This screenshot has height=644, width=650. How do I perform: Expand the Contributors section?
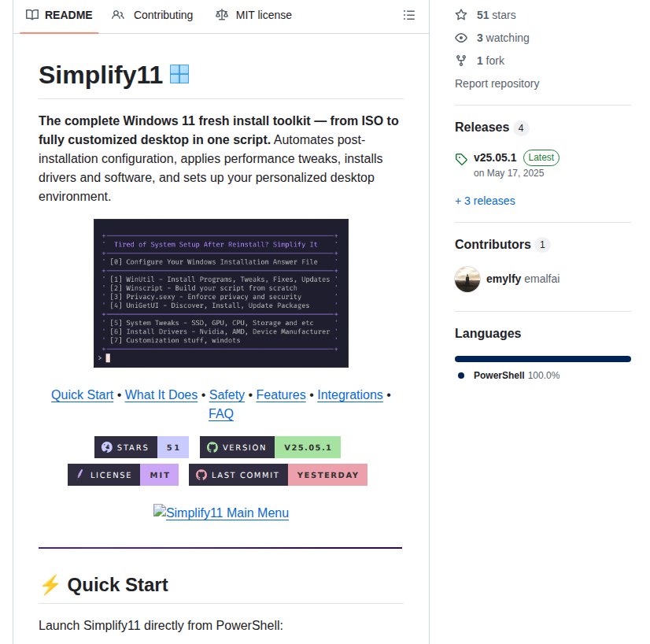pos(492,244)
